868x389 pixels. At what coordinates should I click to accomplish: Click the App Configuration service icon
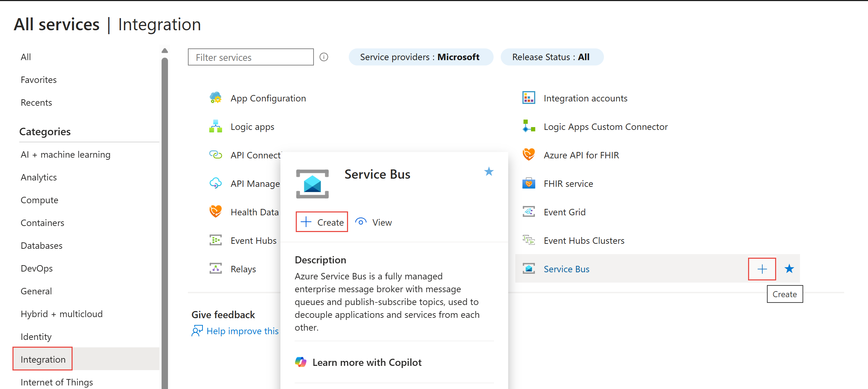pyautogui.click(x=215, y=98)
